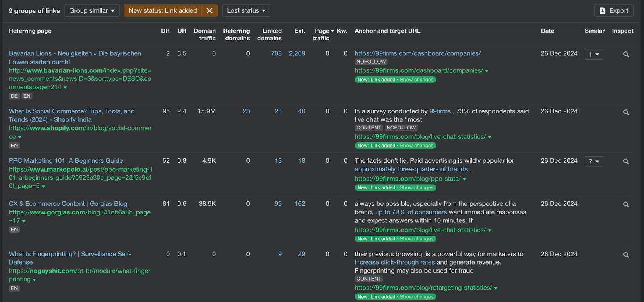Open the Group similar dropdown
The width and height of the screenshot is (644, 302).
pyautogui.click(x=92, y=11)
